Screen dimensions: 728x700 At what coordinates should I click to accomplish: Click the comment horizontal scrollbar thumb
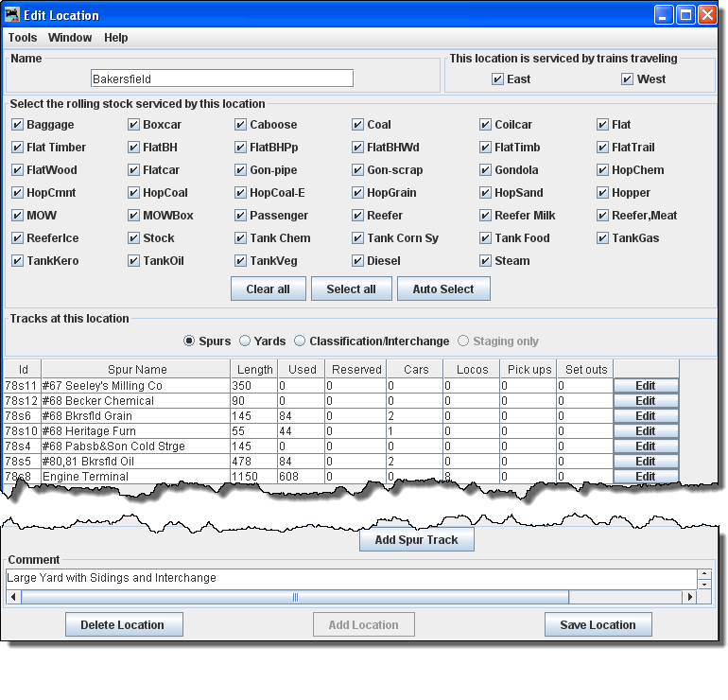(x=295, y=597)
